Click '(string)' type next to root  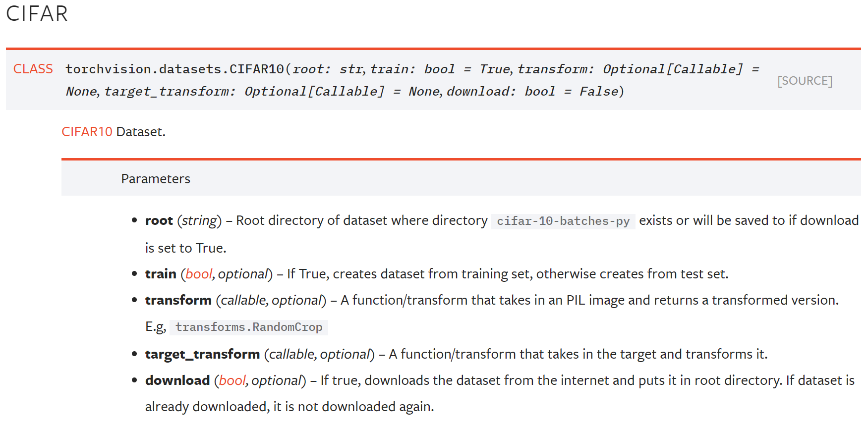pyautogui.click(x=199, y=220)
